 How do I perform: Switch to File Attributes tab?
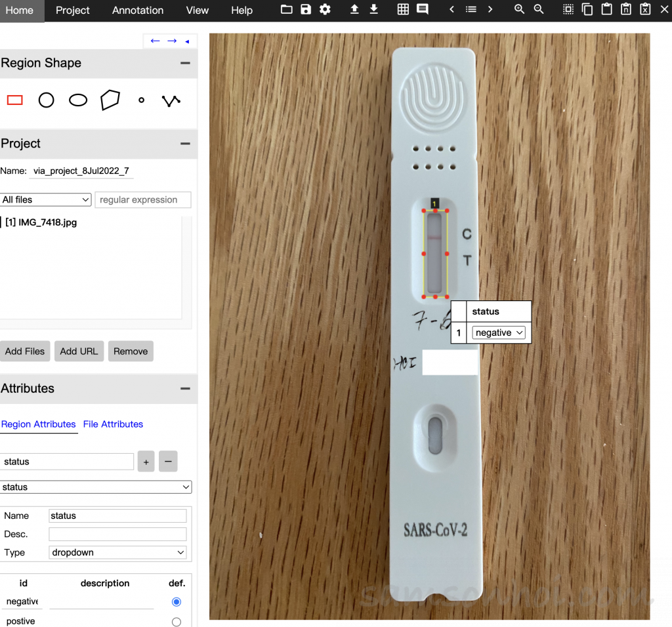tap(113, 424)
